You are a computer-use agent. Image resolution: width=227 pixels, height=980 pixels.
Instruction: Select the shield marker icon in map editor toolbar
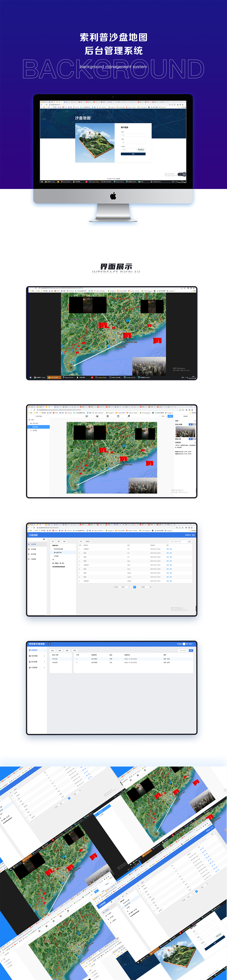pos(108,416)
